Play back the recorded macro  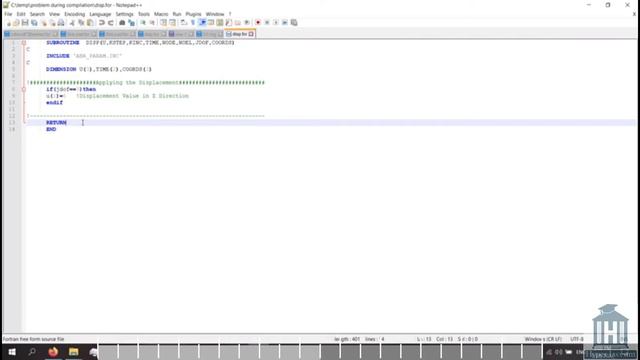276,23
